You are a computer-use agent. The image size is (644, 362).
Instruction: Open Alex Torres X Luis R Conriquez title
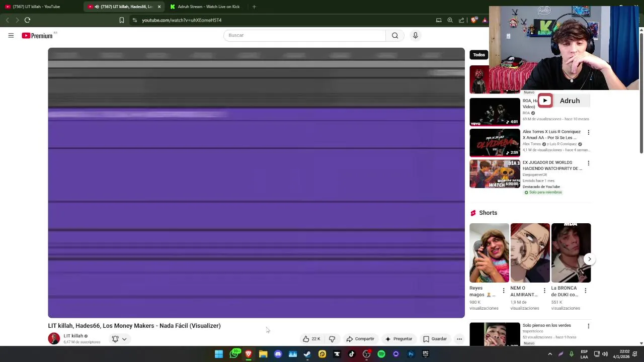point(551,135)
